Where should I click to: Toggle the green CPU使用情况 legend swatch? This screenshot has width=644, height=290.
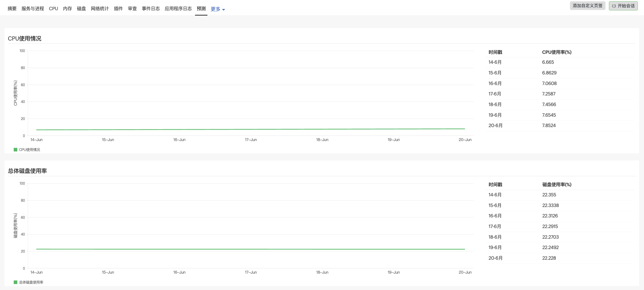(16, 150)
